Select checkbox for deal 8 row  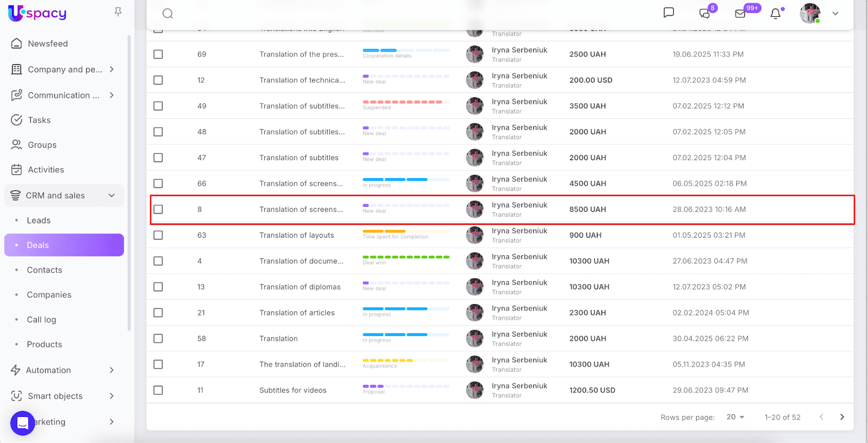(x=158, y=210)
